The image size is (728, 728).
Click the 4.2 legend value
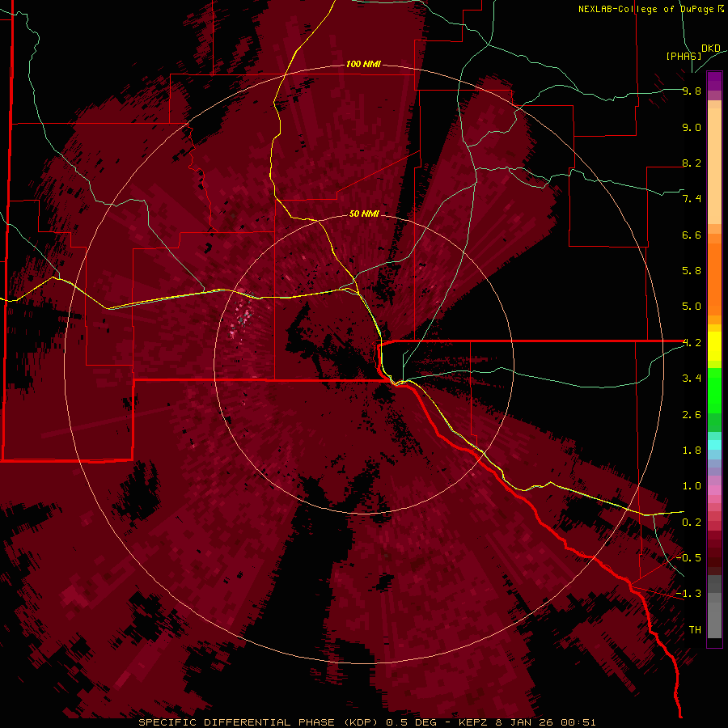tap(692, 343)
